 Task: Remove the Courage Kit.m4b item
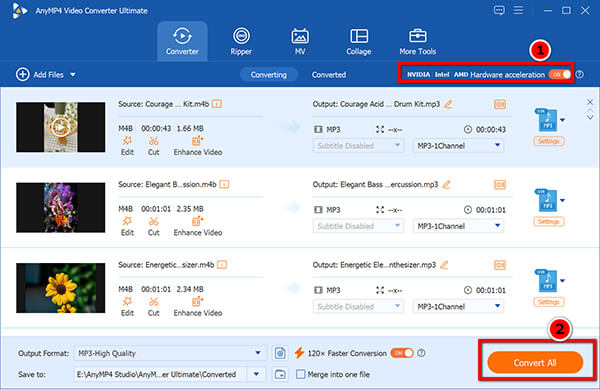point(590,102)
